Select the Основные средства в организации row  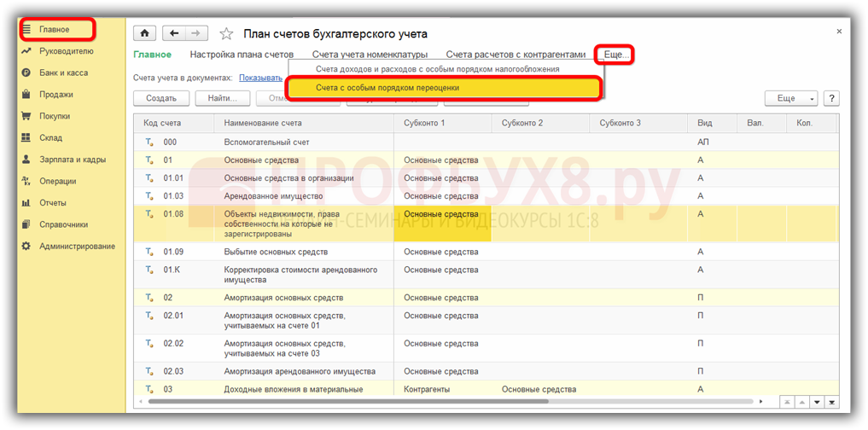(486, 178)
